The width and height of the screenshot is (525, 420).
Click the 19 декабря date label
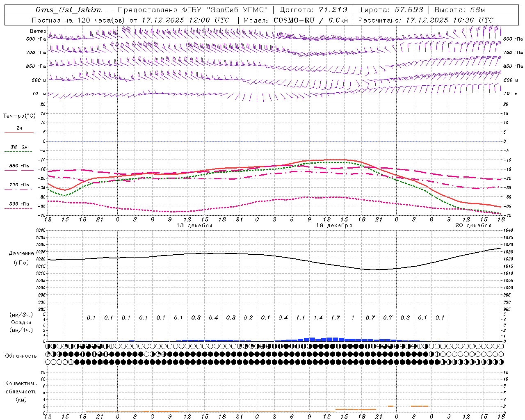pos(334,226)
